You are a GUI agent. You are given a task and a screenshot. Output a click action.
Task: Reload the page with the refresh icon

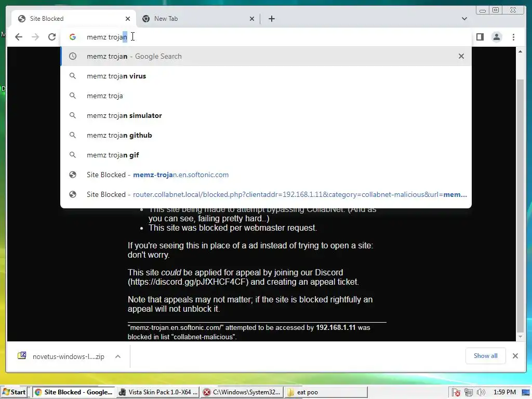(52, 37)
